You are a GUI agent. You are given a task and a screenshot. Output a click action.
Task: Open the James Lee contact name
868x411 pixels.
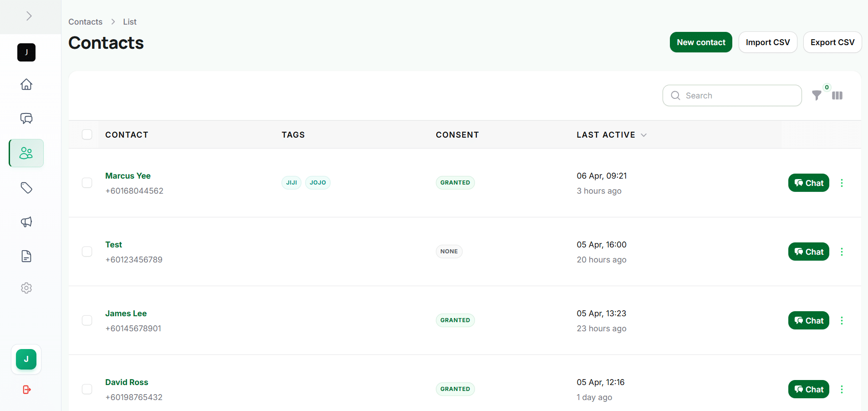pyautogui.click(x=126, y=313)
